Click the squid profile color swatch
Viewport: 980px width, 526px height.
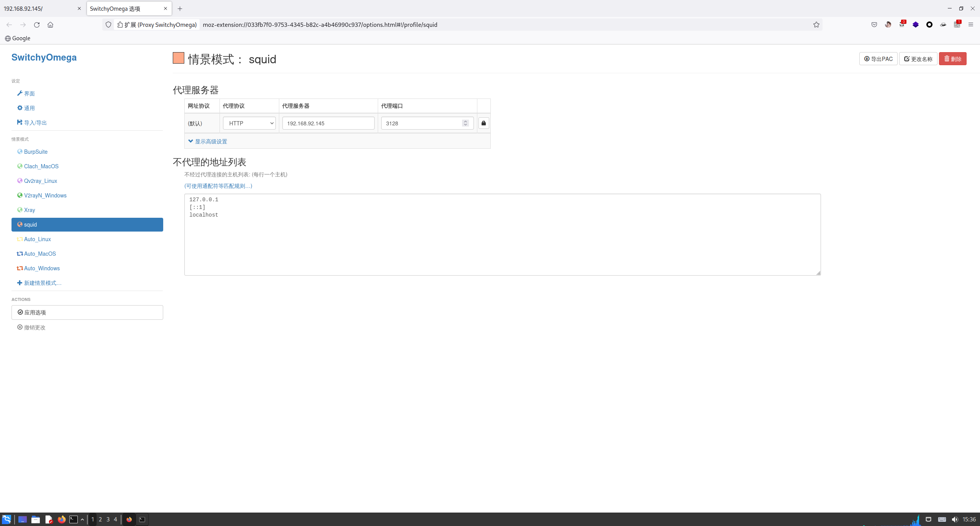point(179,58)
